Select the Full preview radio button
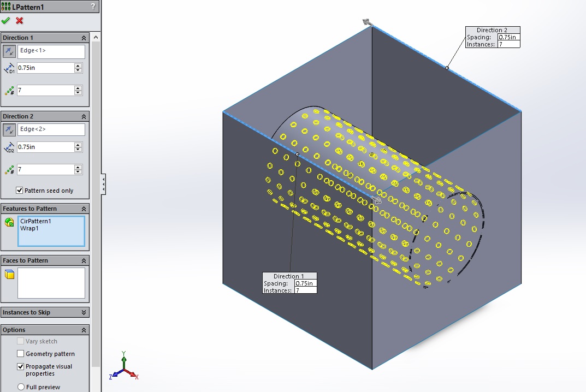 (21, 387)
